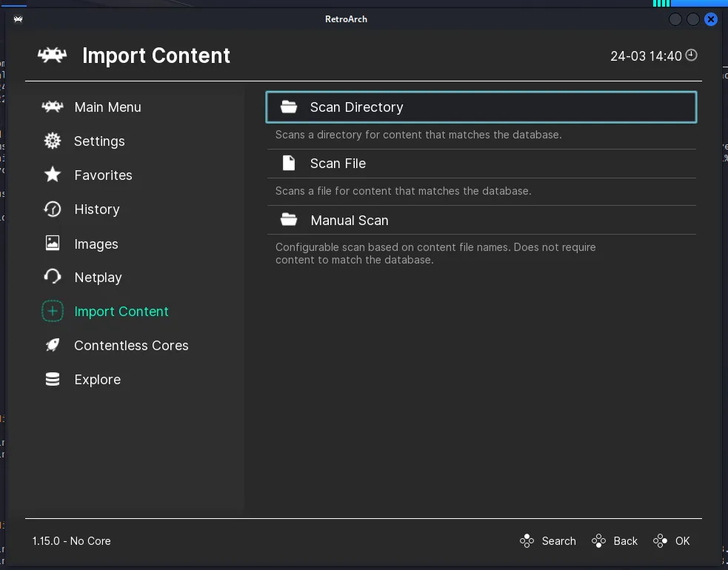This screenshot has width=728, height=570.
Task: Click the RetroArch logo in header
Action: pyautogui.click(x=53, y=56)
